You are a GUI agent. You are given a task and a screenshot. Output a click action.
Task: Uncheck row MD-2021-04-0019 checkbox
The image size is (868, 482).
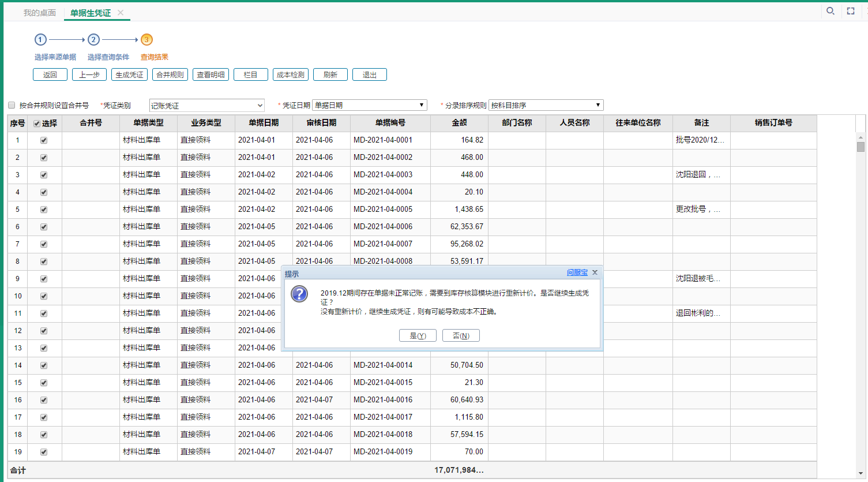click(x=44, y=452)
